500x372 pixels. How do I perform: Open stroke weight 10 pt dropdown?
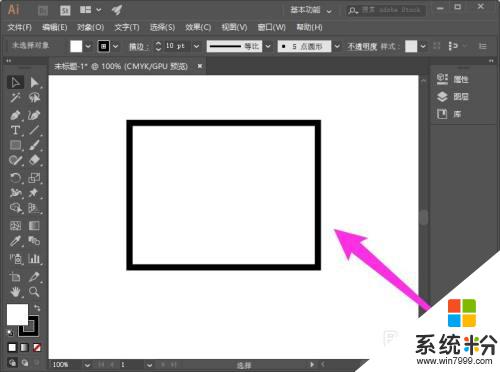click(x=197, y=46)
